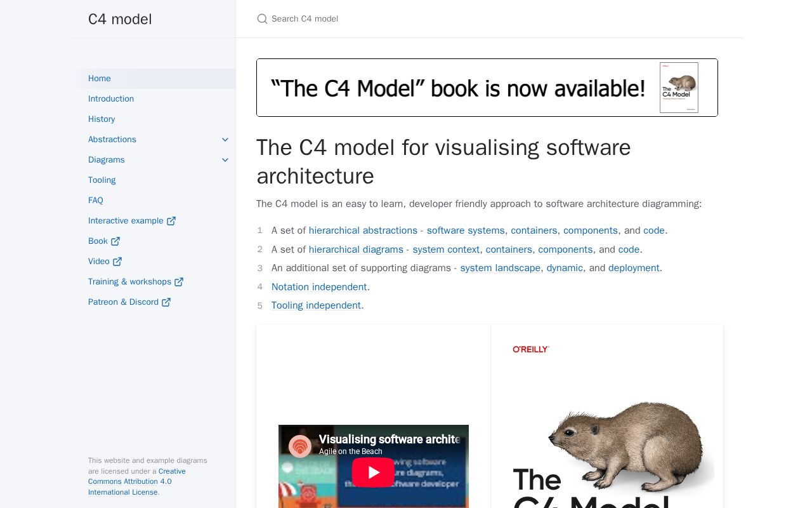Follow the hierarchical abstractions link
Screen dimensions: 812x508
(363, 231)
